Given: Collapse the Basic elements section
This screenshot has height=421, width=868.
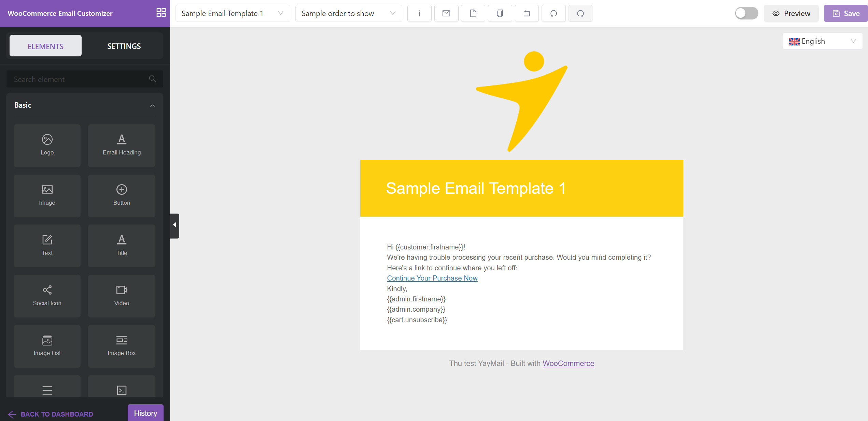Looking at the screenshot, I should coord(152,105).
